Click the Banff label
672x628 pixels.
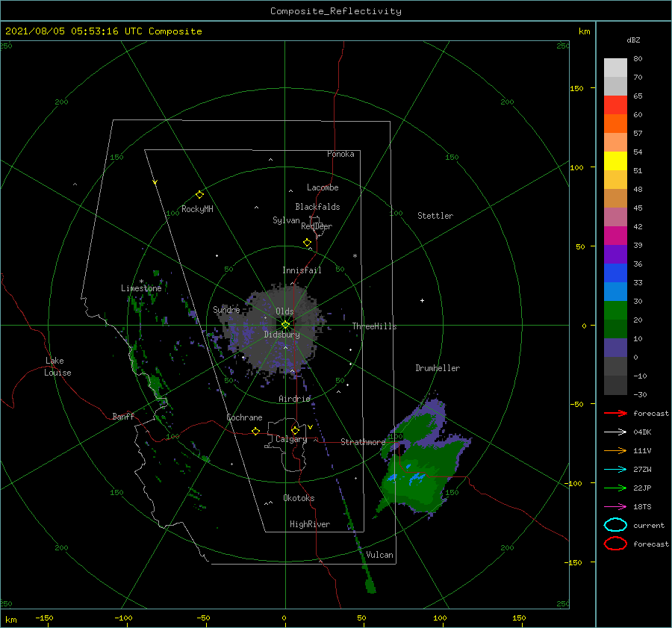point(123,416)
